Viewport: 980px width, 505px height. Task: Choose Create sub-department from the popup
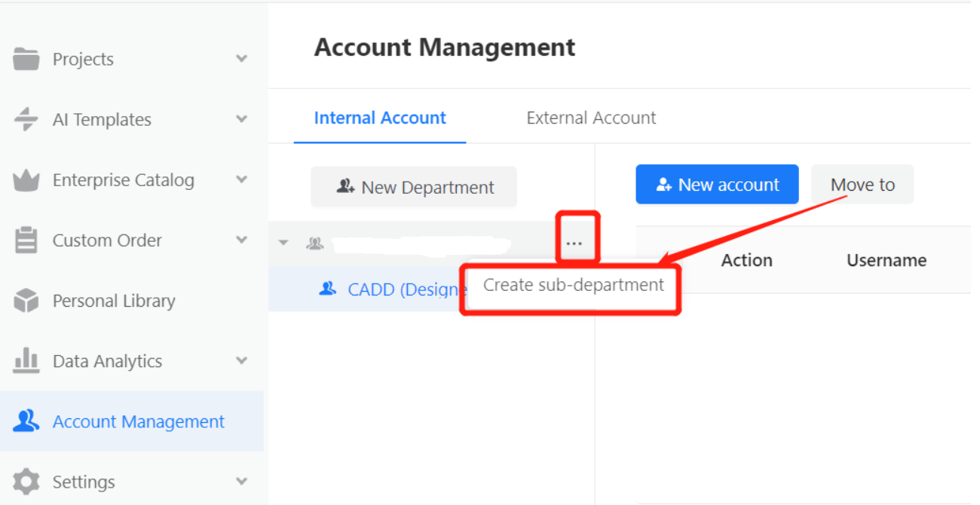tap(573, 286)
